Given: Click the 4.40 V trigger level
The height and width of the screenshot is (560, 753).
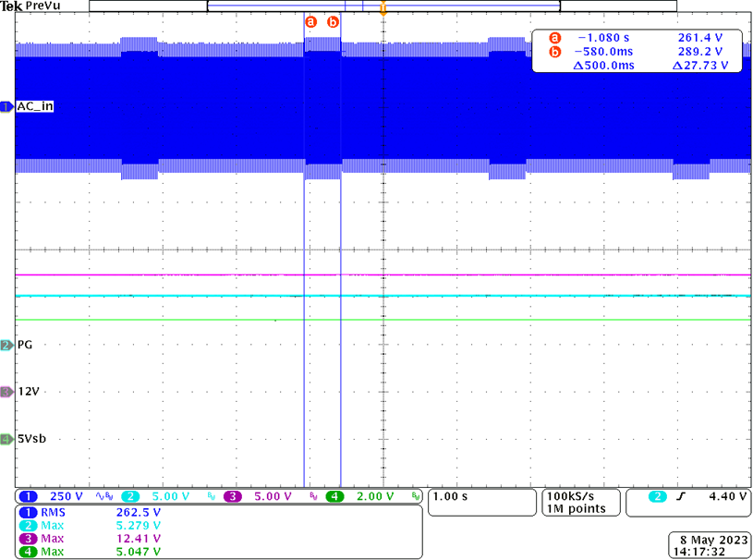Looking at the screenshot, I should 727,496.
